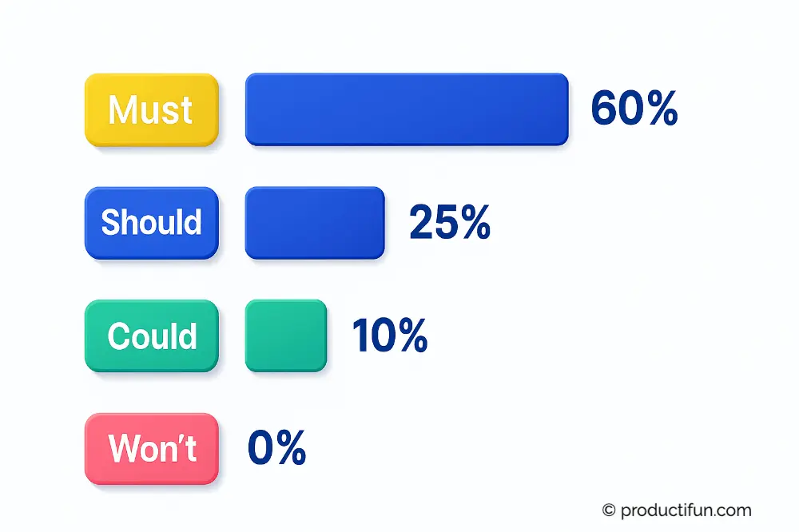Click the percent sign after 0

pyautogui.click(x=292, y=447)
